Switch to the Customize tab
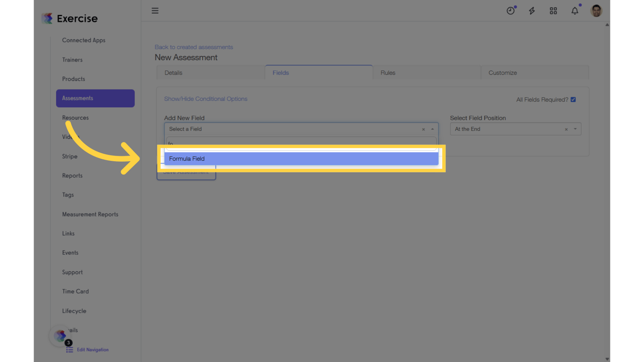Viewport: 644px width, 362px height. coord(503,73)
